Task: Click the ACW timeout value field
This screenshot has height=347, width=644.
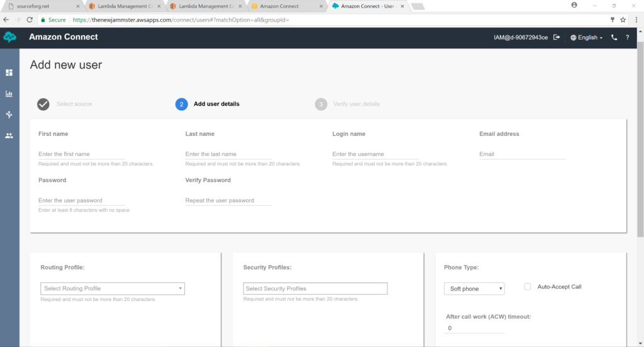Action: pos(474,328)
